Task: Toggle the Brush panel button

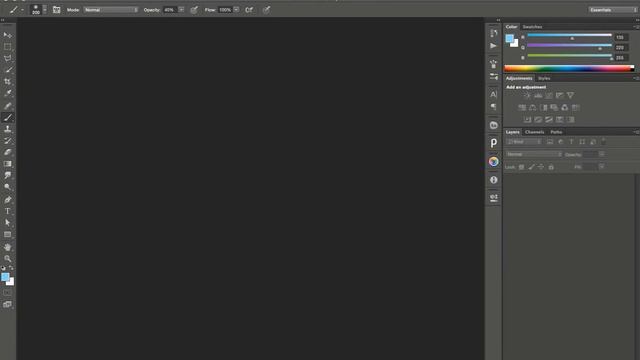Action: (x=56, y=10)
